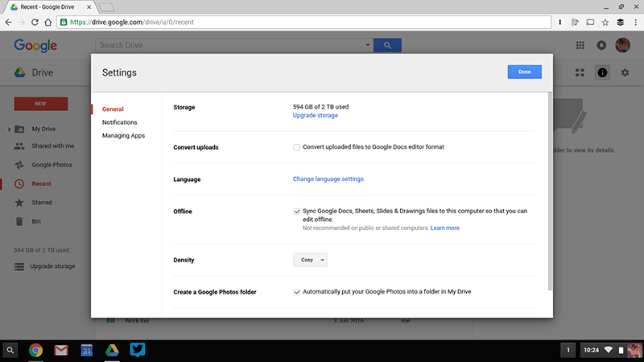
Task: Click the browser address bar
Action: [x=304, y=23]
